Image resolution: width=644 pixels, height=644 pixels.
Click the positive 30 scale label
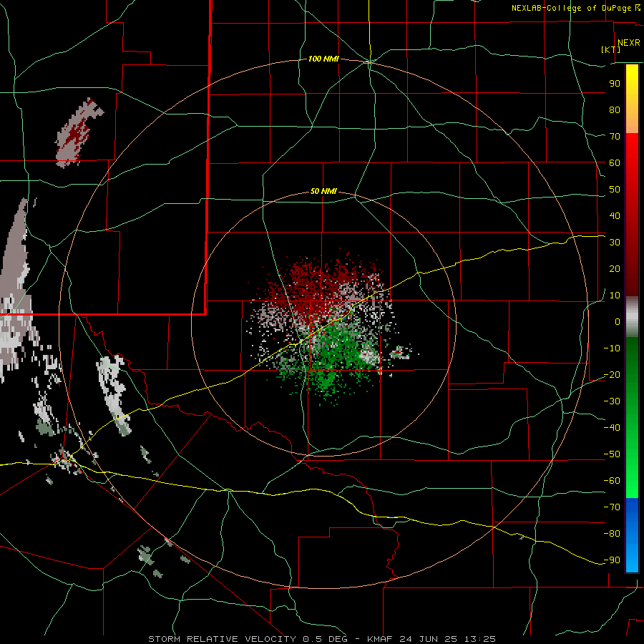click(x=615, y=243)
